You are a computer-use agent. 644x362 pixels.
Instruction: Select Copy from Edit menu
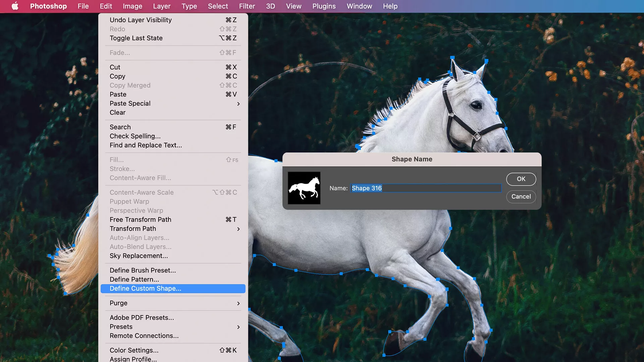[x=173, y=76]
